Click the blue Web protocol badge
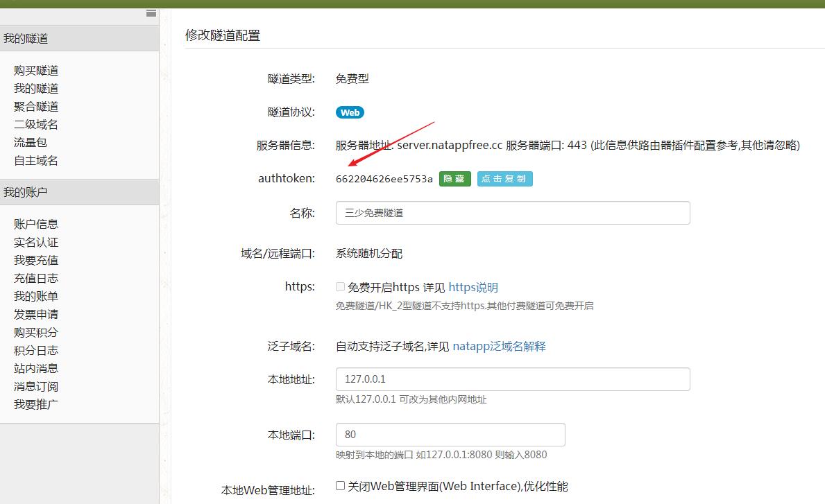 point(350,112)
